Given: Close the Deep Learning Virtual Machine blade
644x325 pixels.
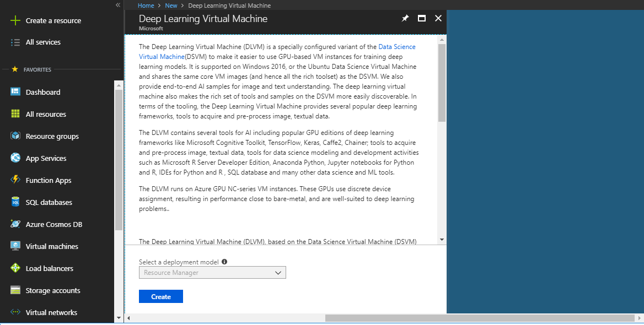Looking at the screenshot, I should [x=438, y=18].
